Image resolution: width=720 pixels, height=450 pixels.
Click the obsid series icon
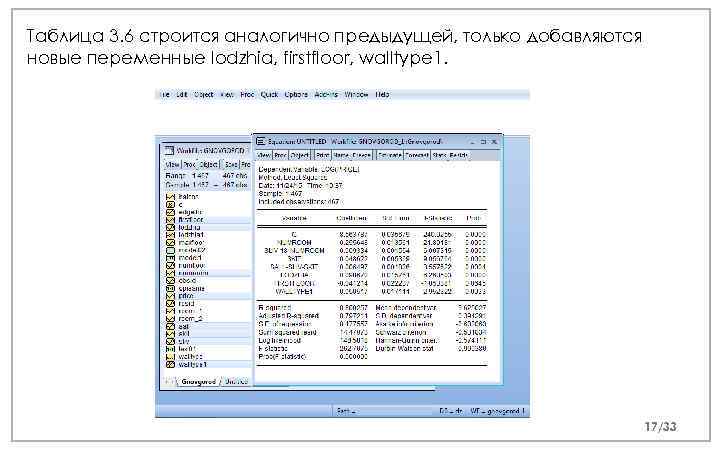coord(170,281)
